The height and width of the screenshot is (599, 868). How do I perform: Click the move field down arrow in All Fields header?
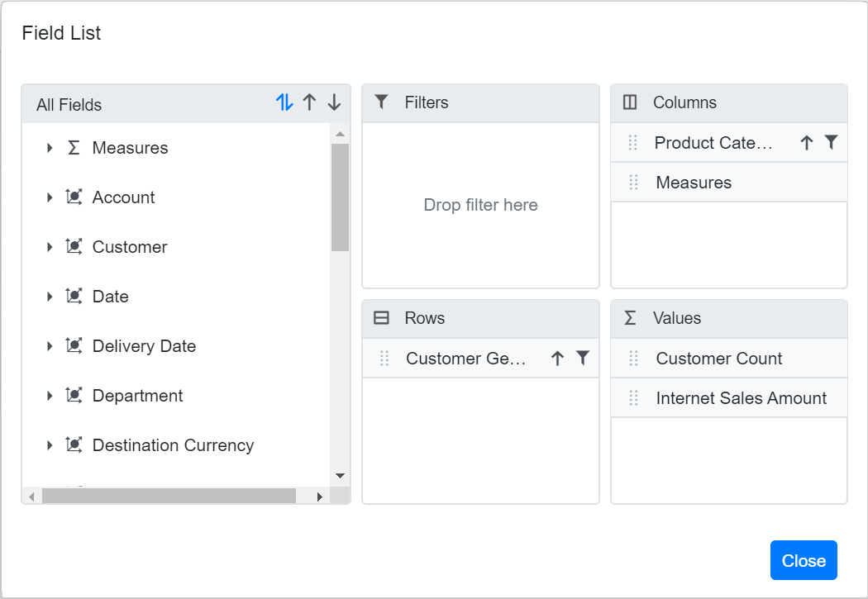(x=334, y=102)
